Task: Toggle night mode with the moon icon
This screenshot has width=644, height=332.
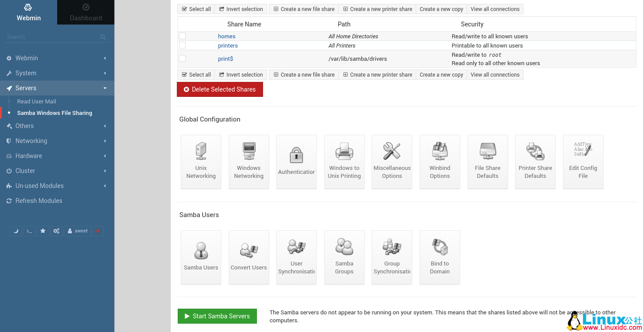Action: click(16, 231)
